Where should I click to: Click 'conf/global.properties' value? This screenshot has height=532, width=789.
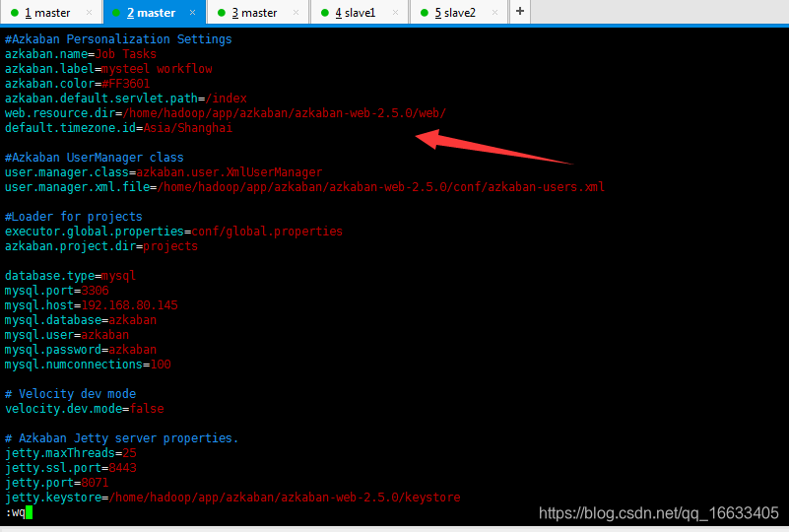point(267,231)
